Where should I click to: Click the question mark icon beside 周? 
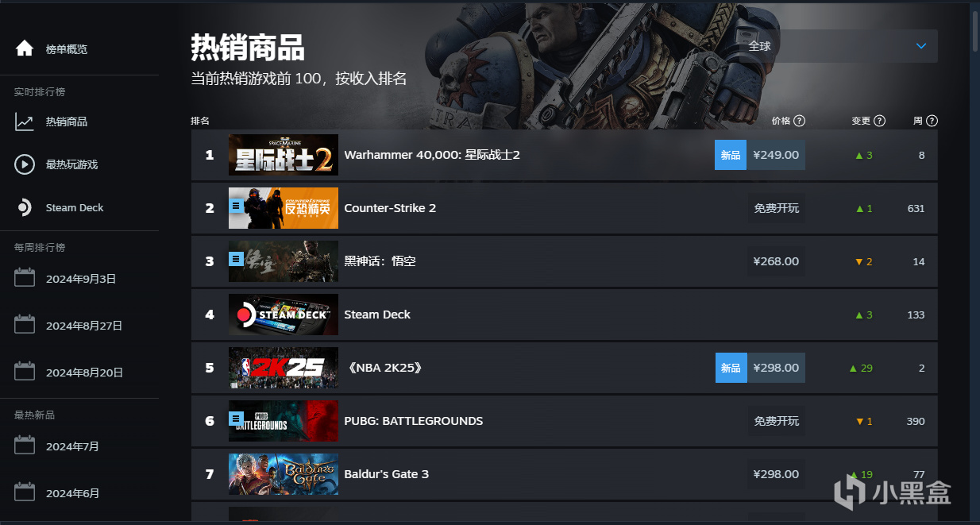(932, 121)
